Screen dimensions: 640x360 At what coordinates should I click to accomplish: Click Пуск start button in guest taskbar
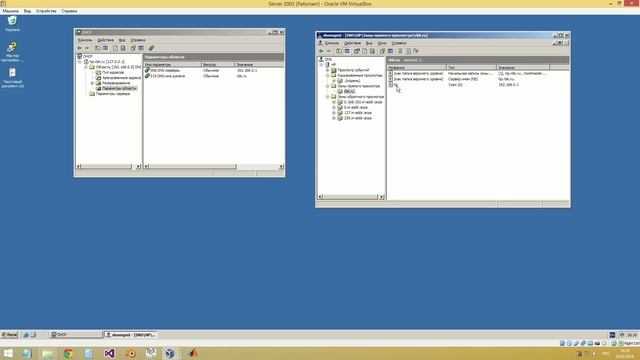pyautogui.click(x=9, y=335)
